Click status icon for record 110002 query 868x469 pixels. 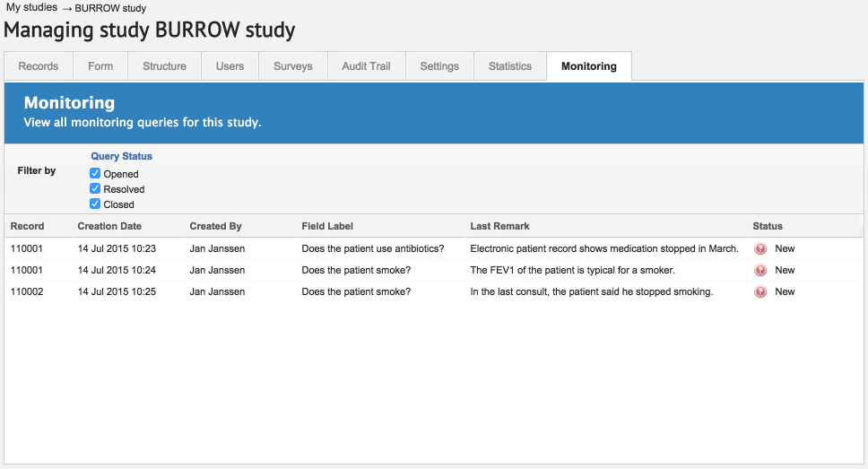[760, 291]
